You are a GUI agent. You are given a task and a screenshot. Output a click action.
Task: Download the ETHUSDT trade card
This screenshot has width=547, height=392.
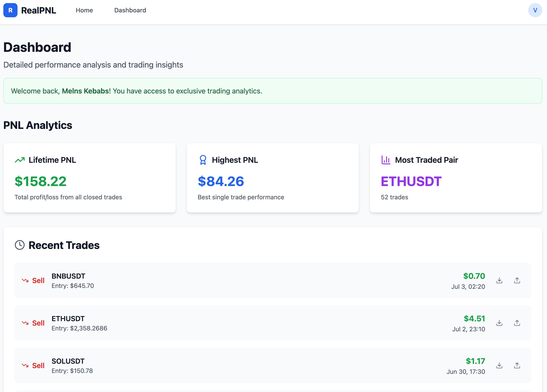pos(499,323)
